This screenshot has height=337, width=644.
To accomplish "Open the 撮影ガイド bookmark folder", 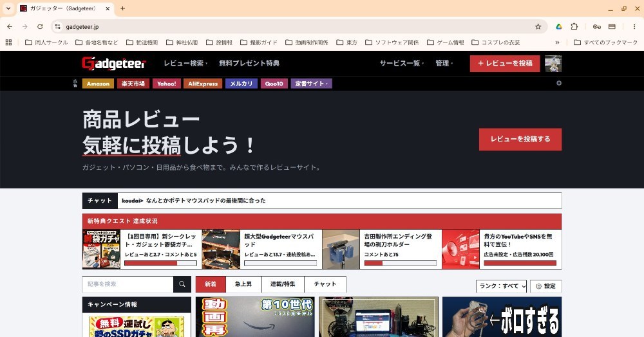I will click(x=259, y=42).
